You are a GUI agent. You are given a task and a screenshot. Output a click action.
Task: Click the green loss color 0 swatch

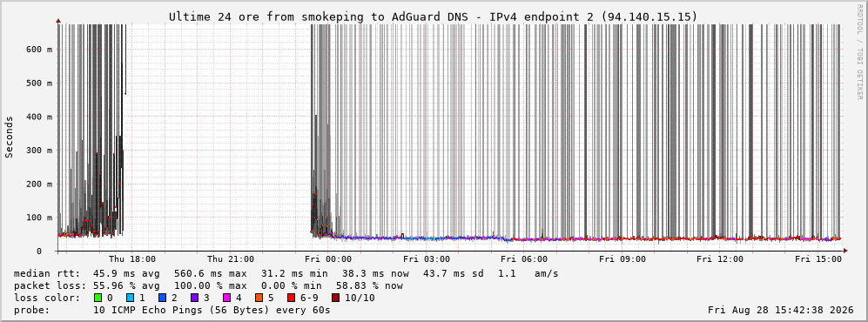[x=98, y=299]
